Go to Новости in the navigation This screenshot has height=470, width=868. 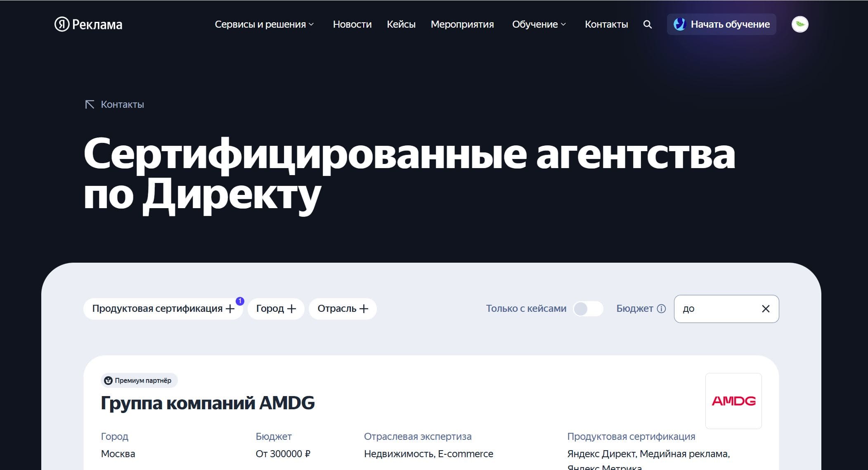coord(352,24)
